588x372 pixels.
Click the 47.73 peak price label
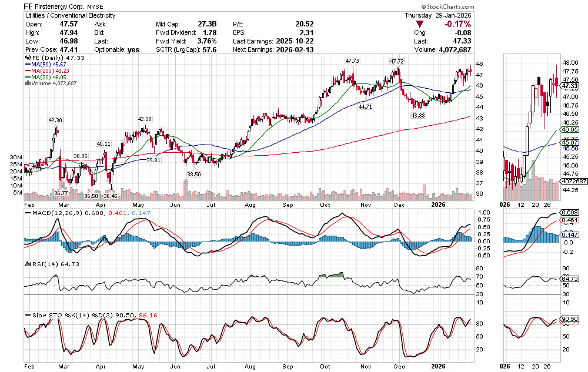point(352,61)
